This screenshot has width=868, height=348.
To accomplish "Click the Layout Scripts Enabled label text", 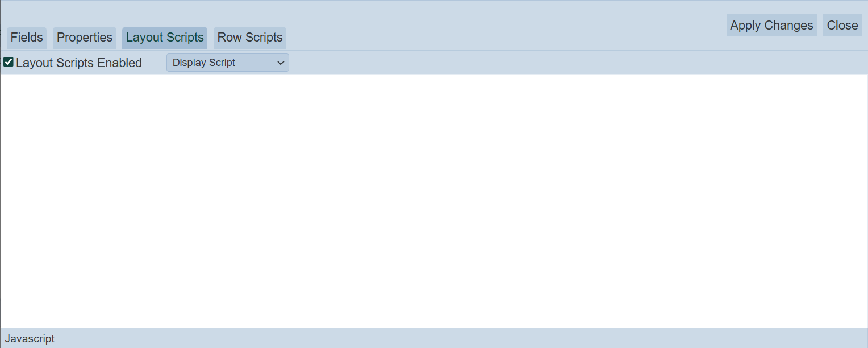I will [79, 63].
